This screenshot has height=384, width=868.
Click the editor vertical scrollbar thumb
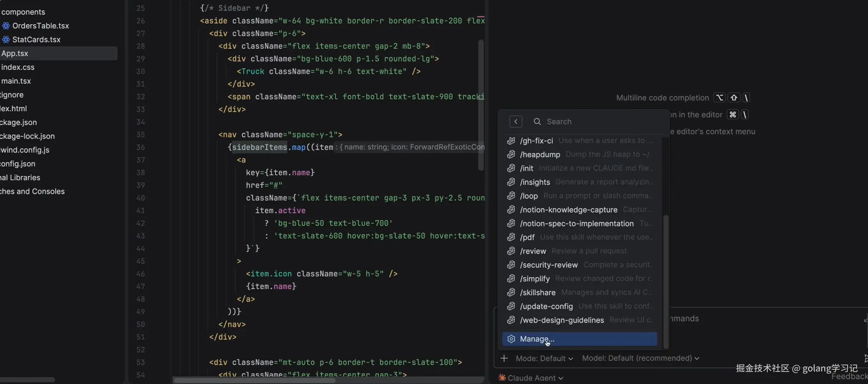pyautogui.click(x=481, y=105)
